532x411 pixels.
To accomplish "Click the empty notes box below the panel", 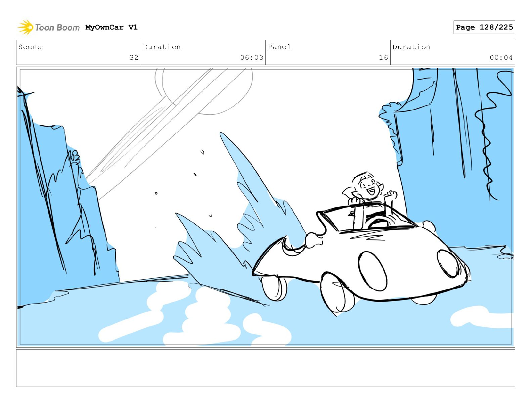I will click(x=265, y=368).
